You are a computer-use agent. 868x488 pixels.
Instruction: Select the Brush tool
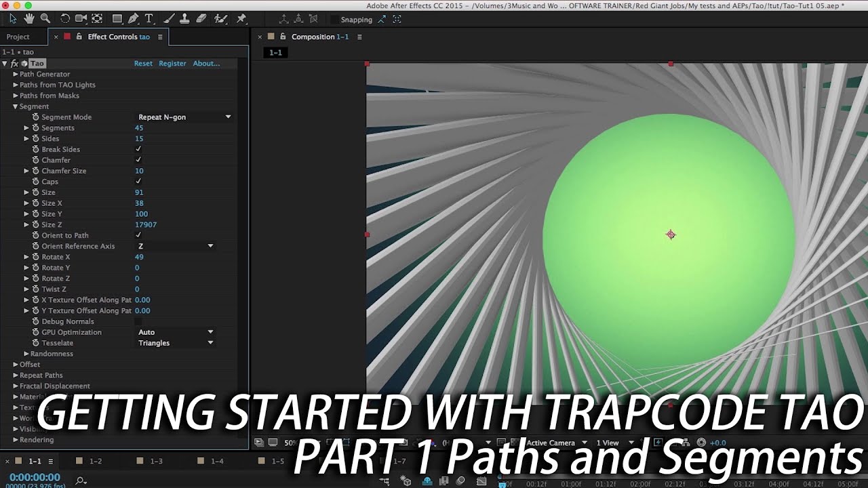click(x=169, y=19)
